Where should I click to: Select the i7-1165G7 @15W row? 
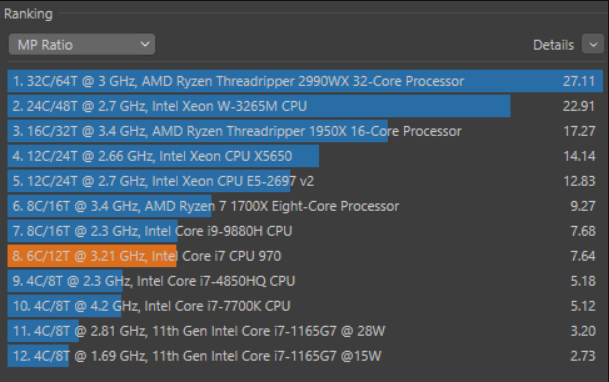(x=305, y=356)
